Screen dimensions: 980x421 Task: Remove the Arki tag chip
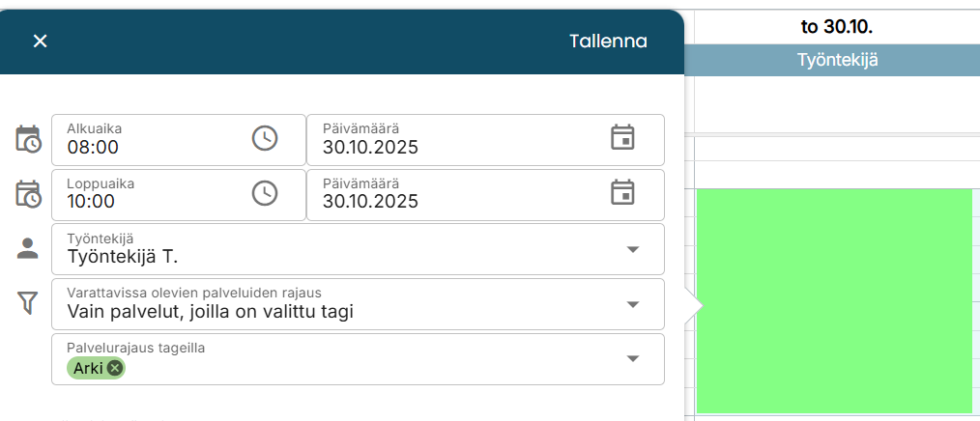(x=115, y=368)
